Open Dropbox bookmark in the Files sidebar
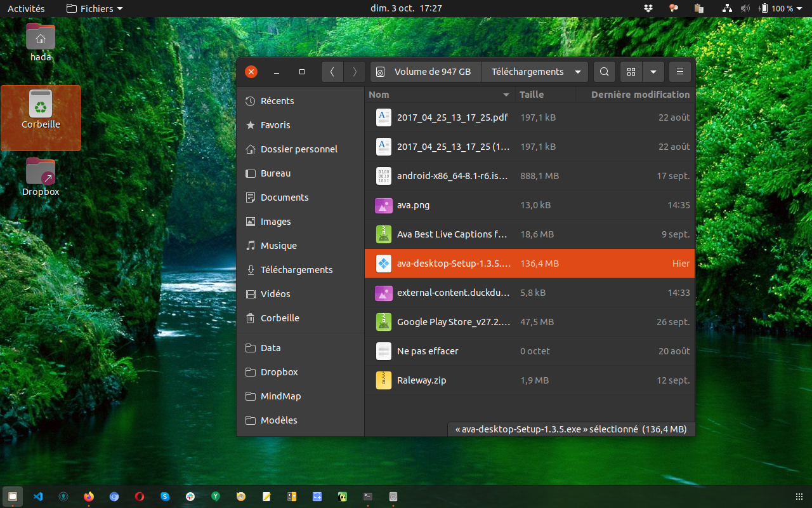Viewport: 812px width, 508px height. 301,372
